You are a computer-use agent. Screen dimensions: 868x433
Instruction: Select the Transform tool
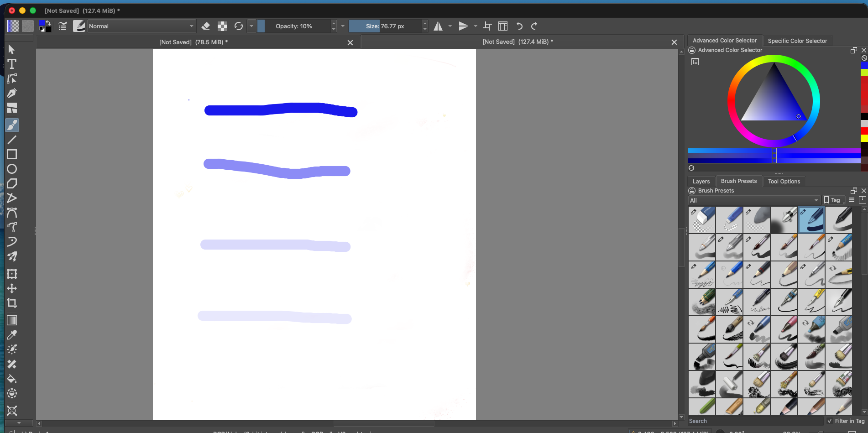pyautogui.click(x=12, y=274)
